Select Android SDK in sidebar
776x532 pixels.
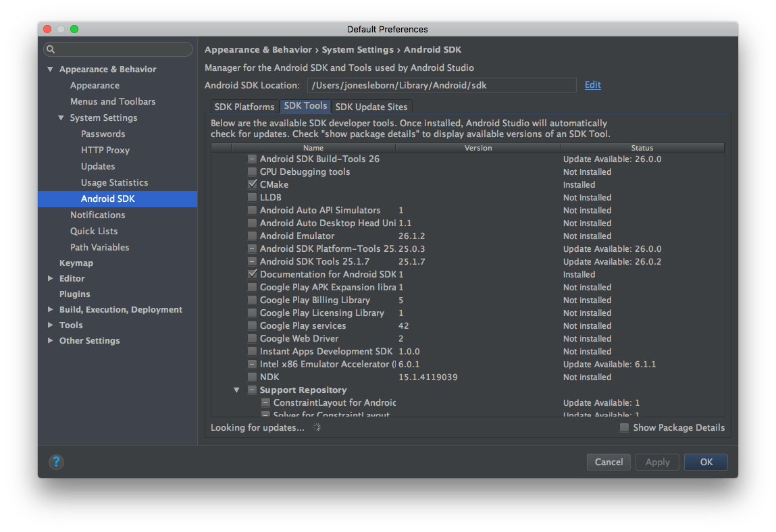pos(118,199)
